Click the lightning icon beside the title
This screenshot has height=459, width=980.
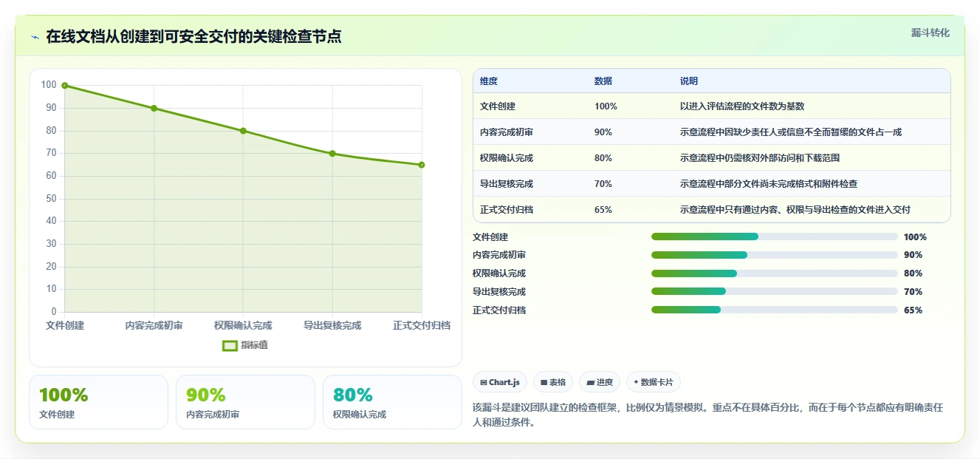pyautogui.click(x=35, y=37)
